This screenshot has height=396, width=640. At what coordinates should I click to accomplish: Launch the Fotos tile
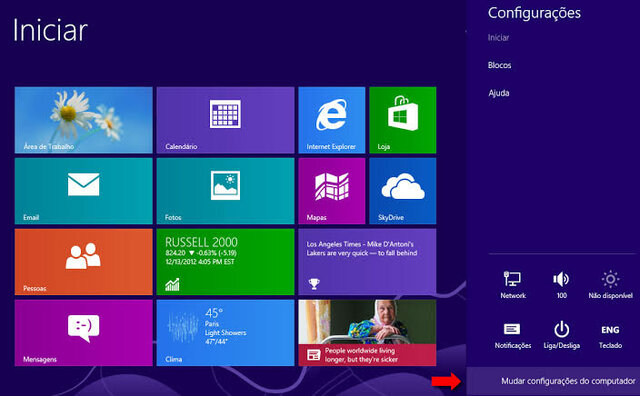tap(225, 191)
